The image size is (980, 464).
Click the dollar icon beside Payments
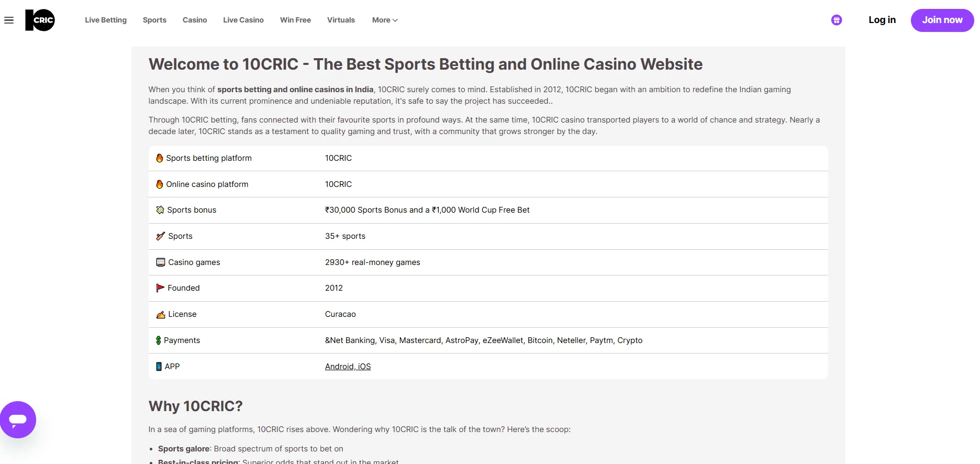[159, 340]
